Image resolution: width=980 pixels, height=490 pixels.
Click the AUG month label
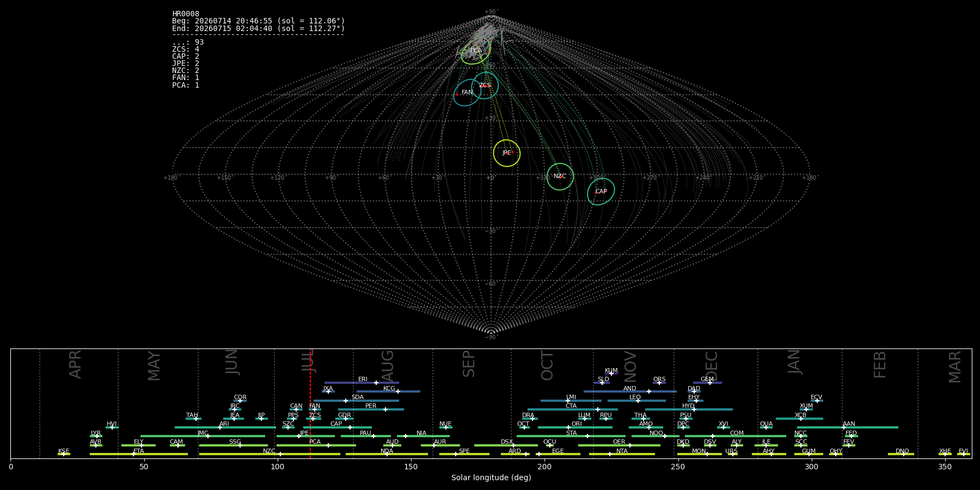[388, 366]
